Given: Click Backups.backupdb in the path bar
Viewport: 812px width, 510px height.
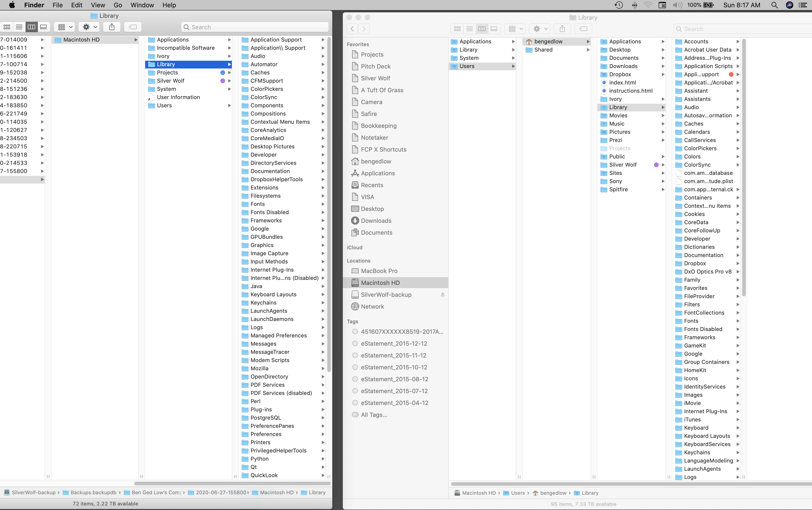Looking at the screenshot, I should point(93,492).
